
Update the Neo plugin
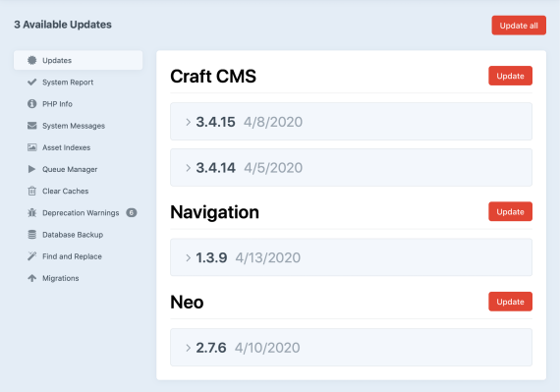pos(510,302)
